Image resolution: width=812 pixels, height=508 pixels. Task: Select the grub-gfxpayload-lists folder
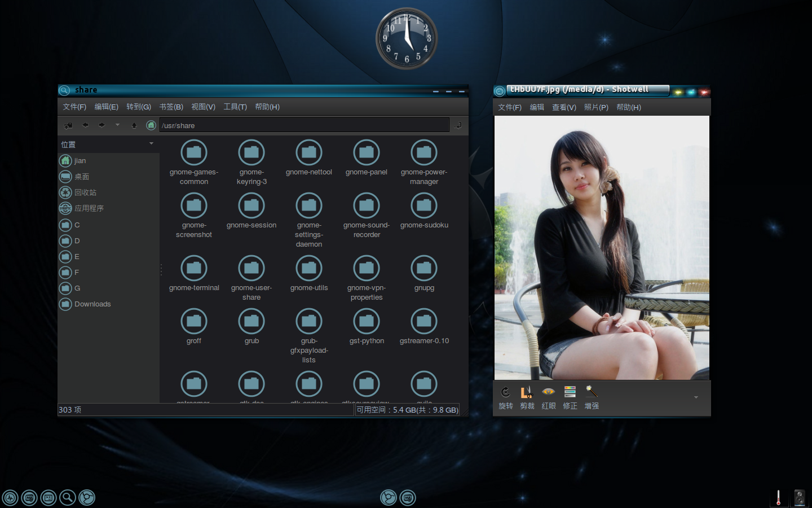pyautogui.click(x=309, y=336)
